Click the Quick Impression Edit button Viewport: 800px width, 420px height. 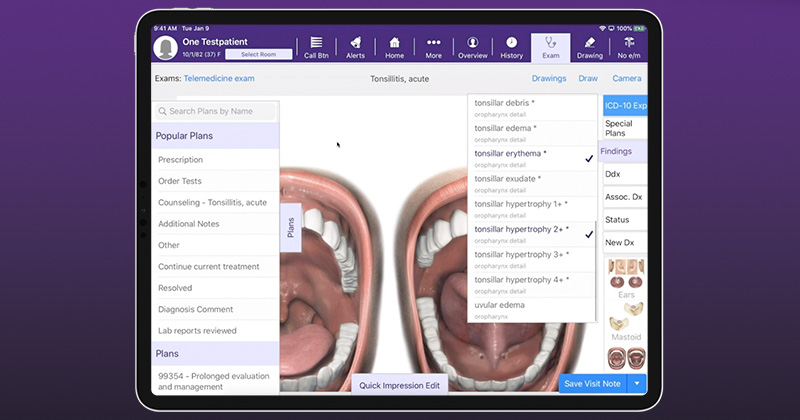coord(399,385)
